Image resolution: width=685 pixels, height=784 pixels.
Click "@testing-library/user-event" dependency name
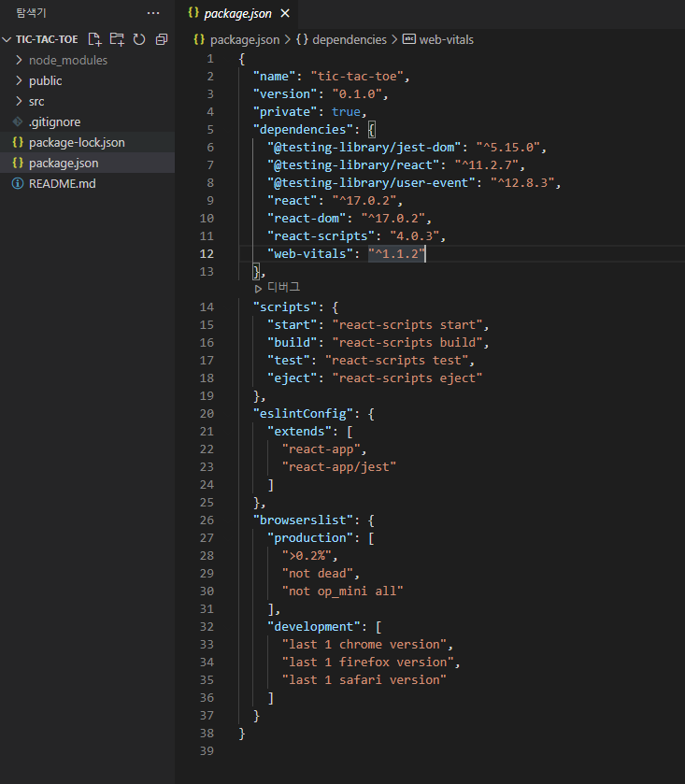click(x=372, y=183)
